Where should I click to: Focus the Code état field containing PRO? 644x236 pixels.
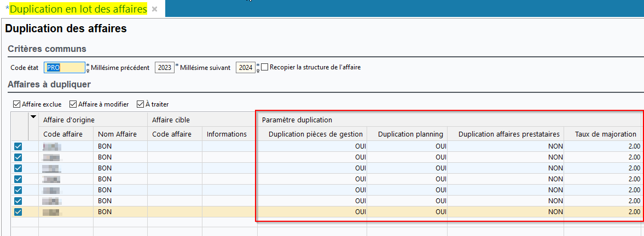coord(65,68)
